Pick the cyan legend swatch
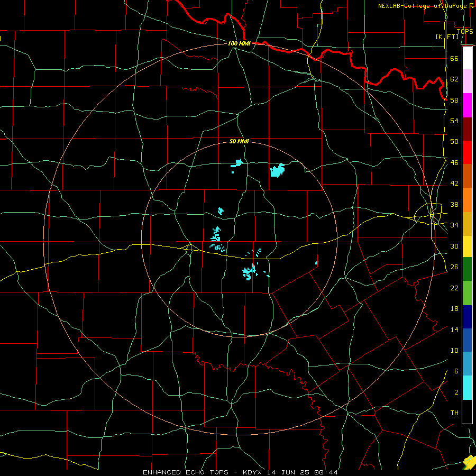The height and width of the screenshot is (476, 476). (467, 388)
